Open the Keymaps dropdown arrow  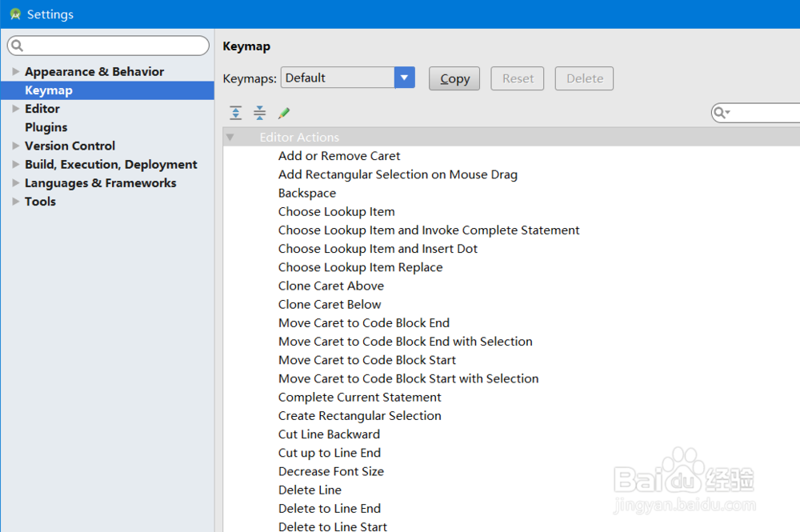(405, 78)
